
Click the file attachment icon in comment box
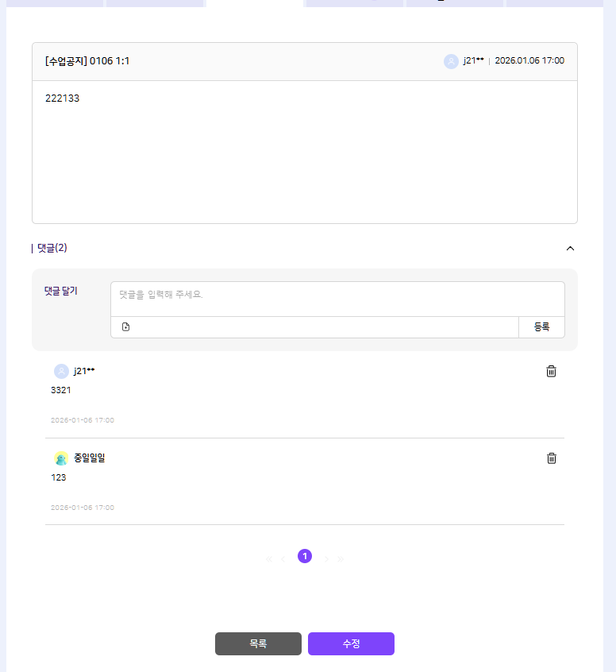[x=125, y=327]
